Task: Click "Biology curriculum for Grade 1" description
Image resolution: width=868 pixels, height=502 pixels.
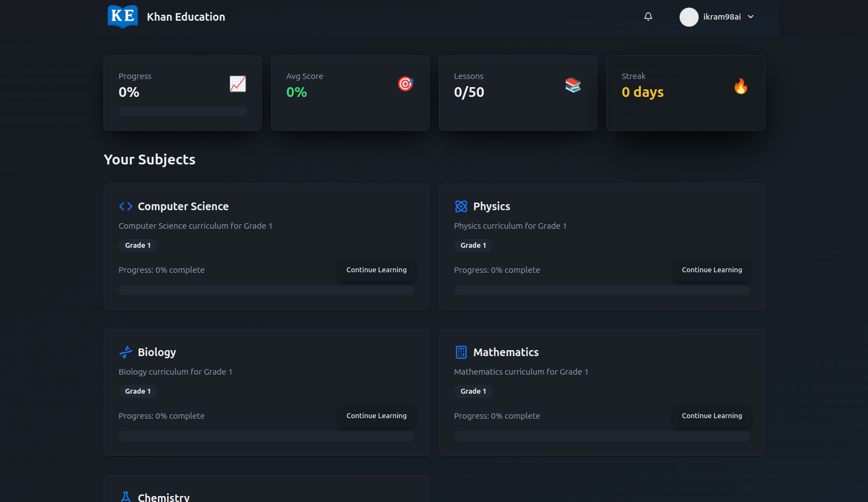Action: tap(175, 372)
